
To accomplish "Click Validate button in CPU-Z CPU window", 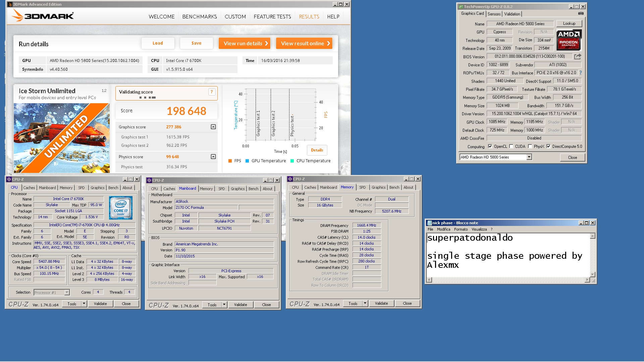I will pyautogui.click(x=100, y=304).
